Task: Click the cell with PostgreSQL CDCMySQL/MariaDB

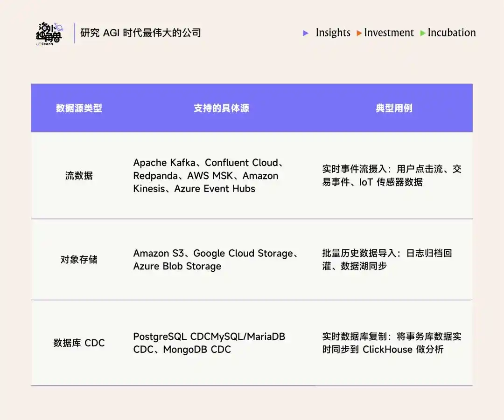Action: click(209, 343)
